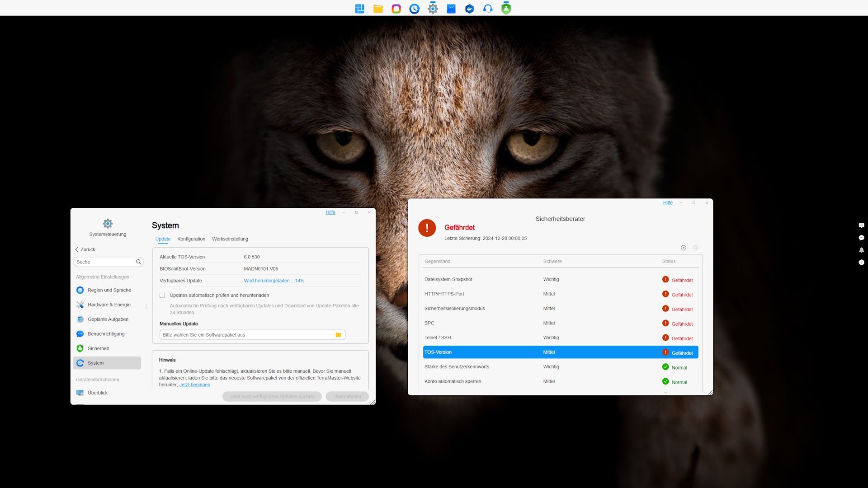This screenshot has width=868, height=488.
Task: Click the 'Jetzt beginnen' link
Action: [195, 385]
